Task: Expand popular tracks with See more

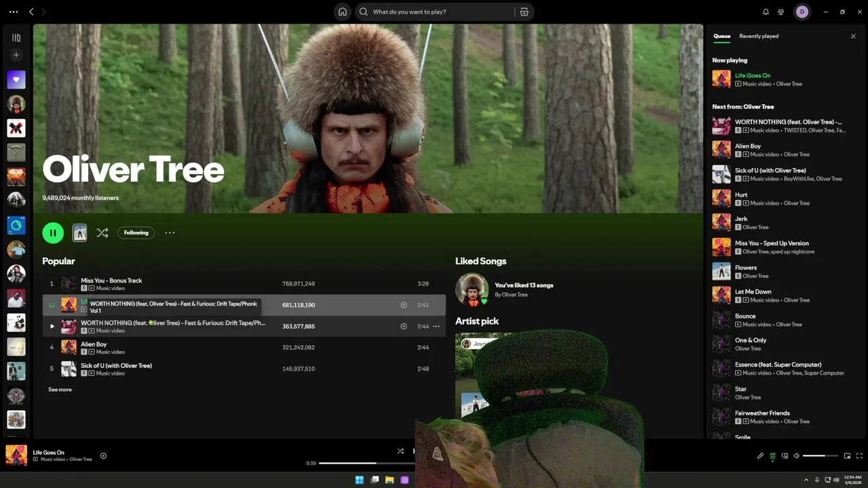Action: [x=60, y=390]
